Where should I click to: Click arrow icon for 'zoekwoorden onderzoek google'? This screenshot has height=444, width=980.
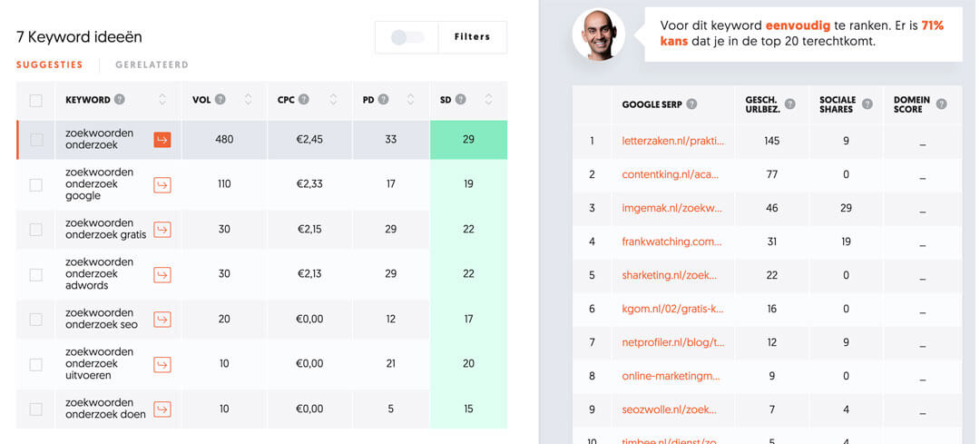(x=162, y=184)
